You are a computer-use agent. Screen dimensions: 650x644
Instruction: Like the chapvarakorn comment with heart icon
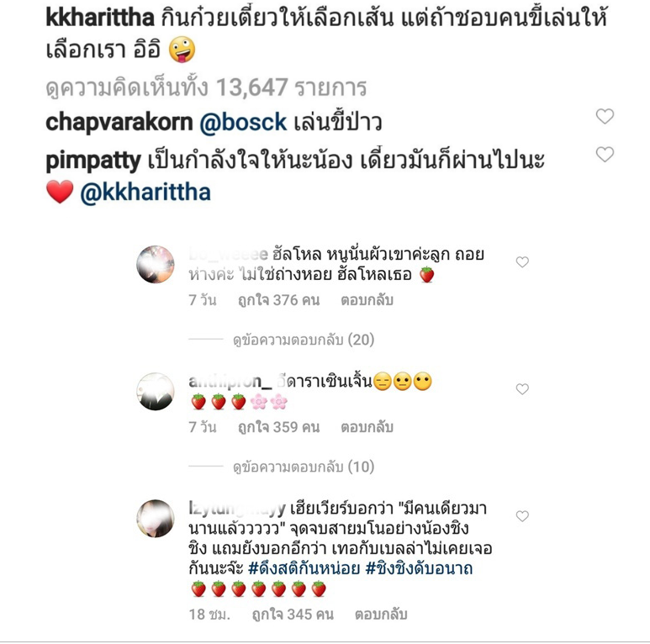[605, 117]
